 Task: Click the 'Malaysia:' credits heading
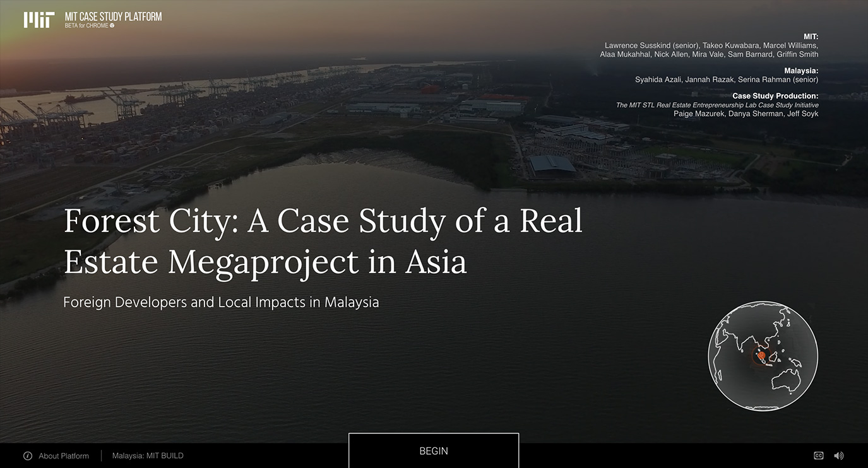[x=801, y=71]
